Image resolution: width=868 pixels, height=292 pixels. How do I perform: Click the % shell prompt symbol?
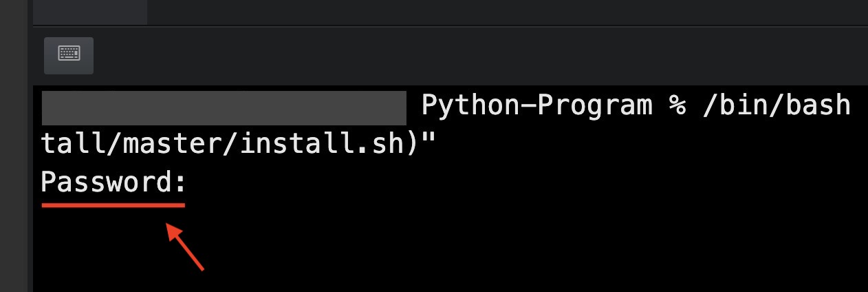[677, 106]
